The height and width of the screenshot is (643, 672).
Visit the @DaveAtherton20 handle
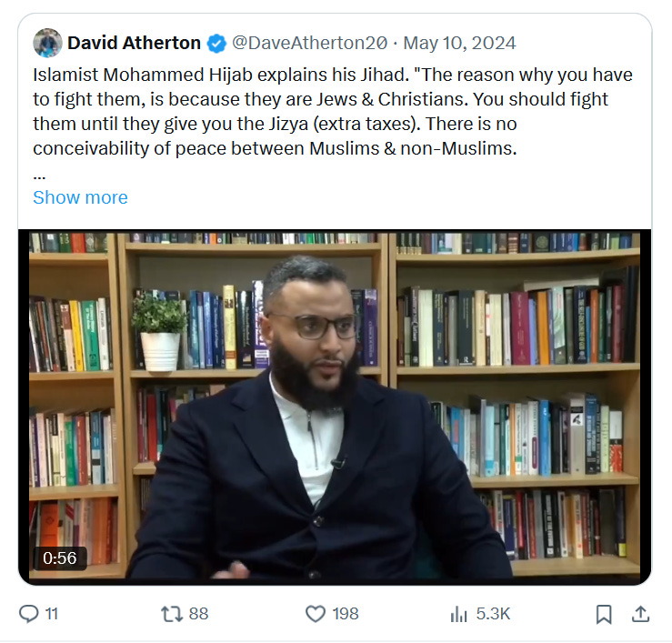pyautogui.click(x=309, y=43)
